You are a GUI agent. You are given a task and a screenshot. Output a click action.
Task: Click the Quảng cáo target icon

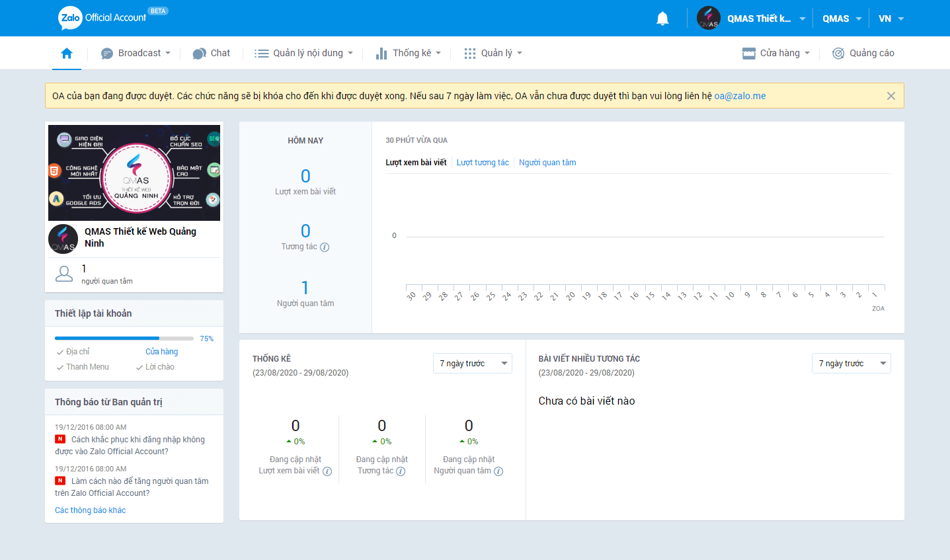[838, 54]
